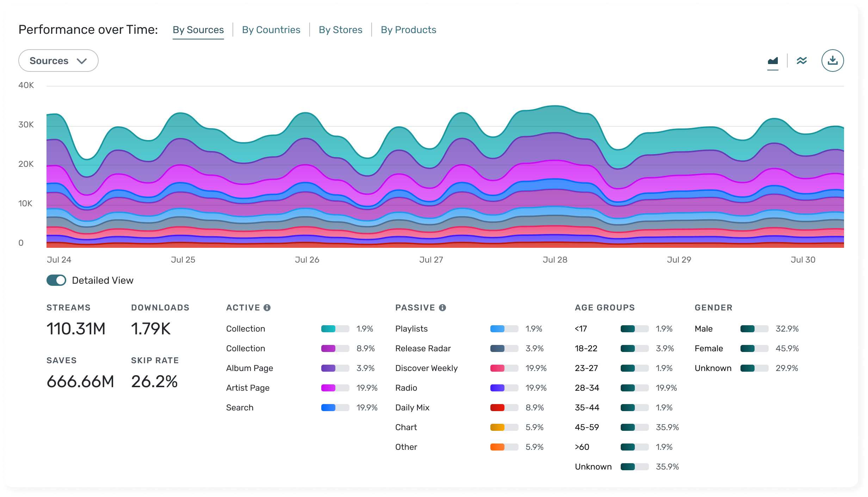The height and width of the screenshot is (497, 868).
Task: Switch to By Countries tab
Action: pyautogui.click(x=271, y=30)
